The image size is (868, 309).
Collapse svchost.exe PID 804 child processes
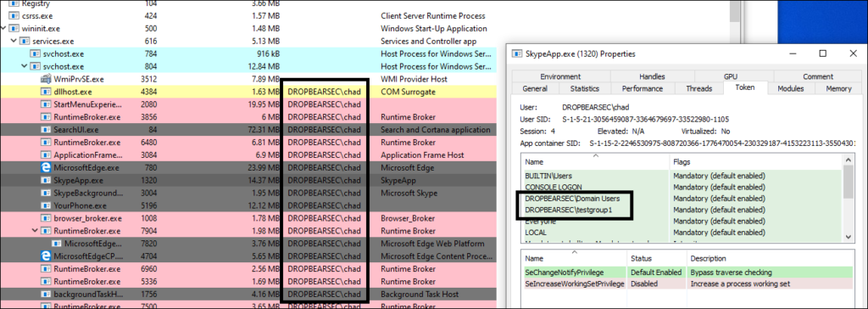coord(24,66)
